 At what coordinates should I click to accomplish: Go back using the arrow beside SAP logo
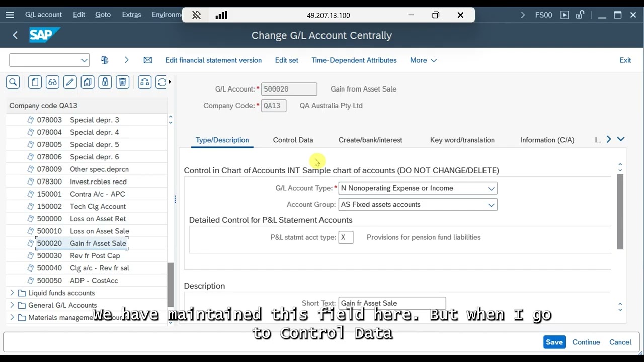pos(15,35)
